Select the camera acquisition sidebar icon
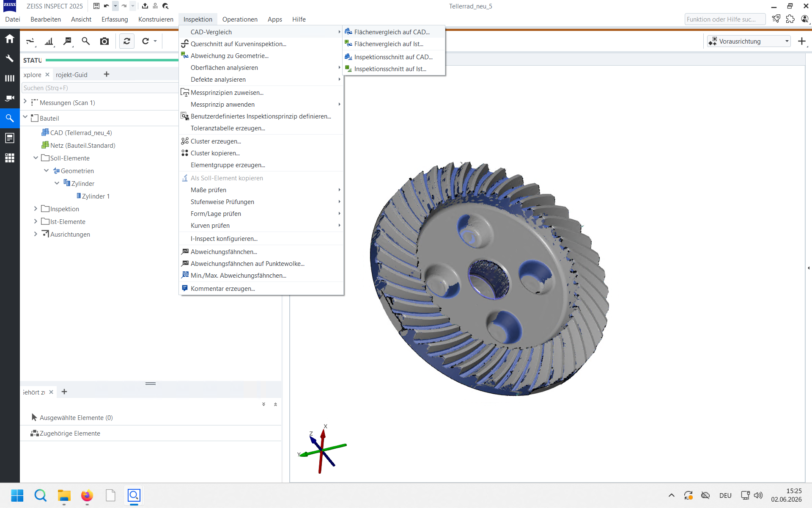 [10, 98]
